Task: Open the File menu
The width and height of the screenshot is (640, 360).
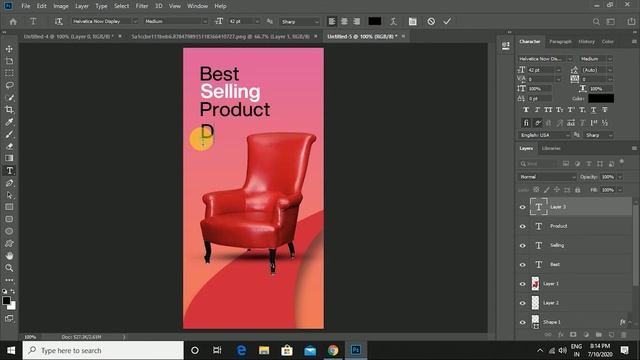Action: (26, 6)
